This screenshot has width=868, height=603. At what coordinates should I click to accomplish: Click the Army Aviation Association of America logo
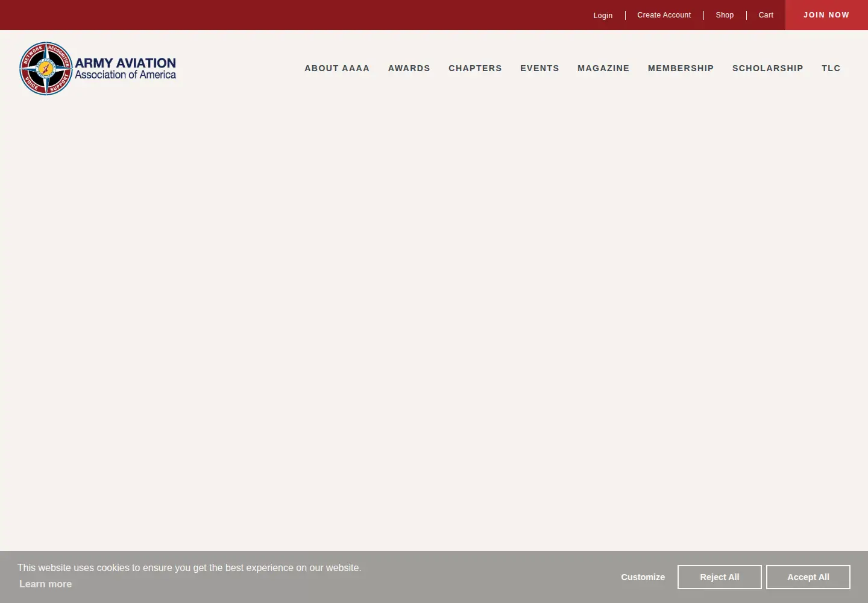coord(98,69)
